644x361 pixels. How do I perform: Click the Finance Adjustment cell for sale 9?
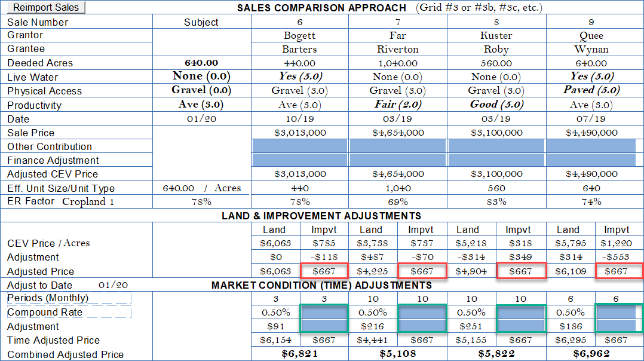pyautogui.click(x=591, y=160)
